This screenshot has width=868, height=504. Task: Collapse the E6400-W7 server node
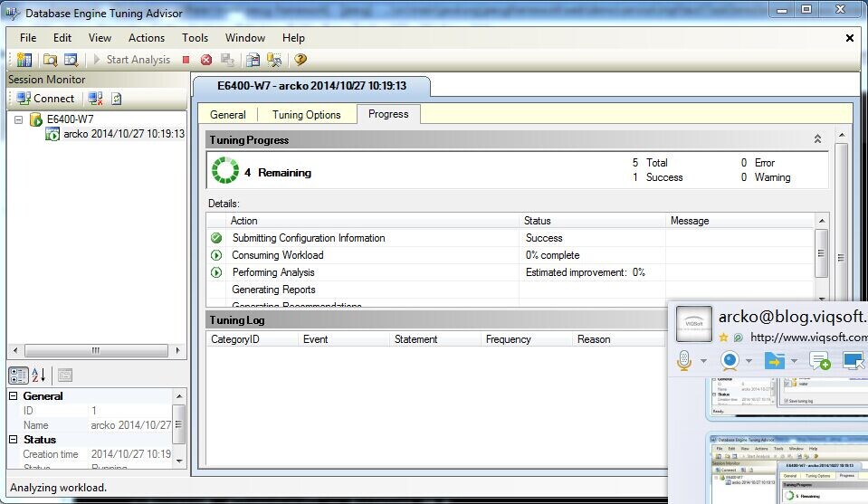pos(18,119)
